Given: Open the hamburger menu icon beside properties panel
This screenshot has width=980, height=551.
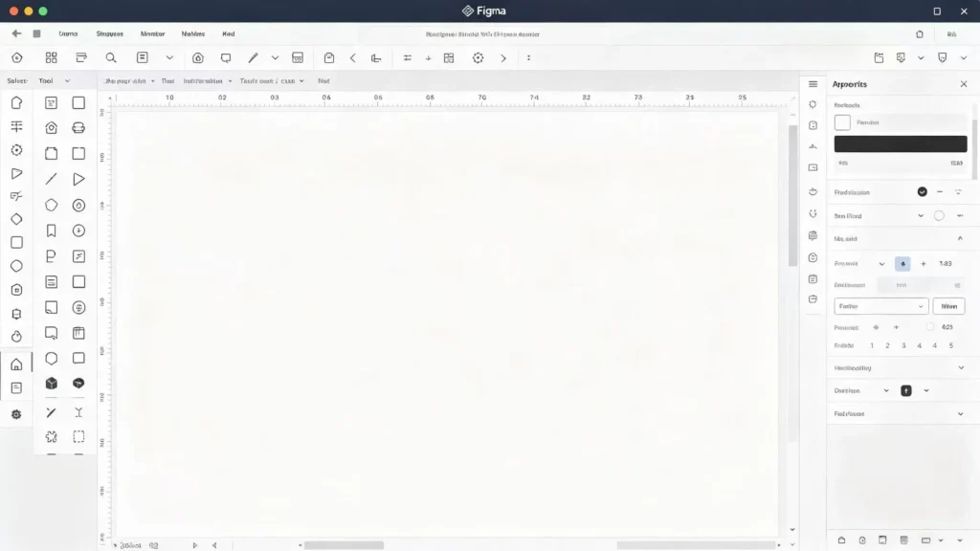Looking at the screenshot, I should tap(813, 84).
